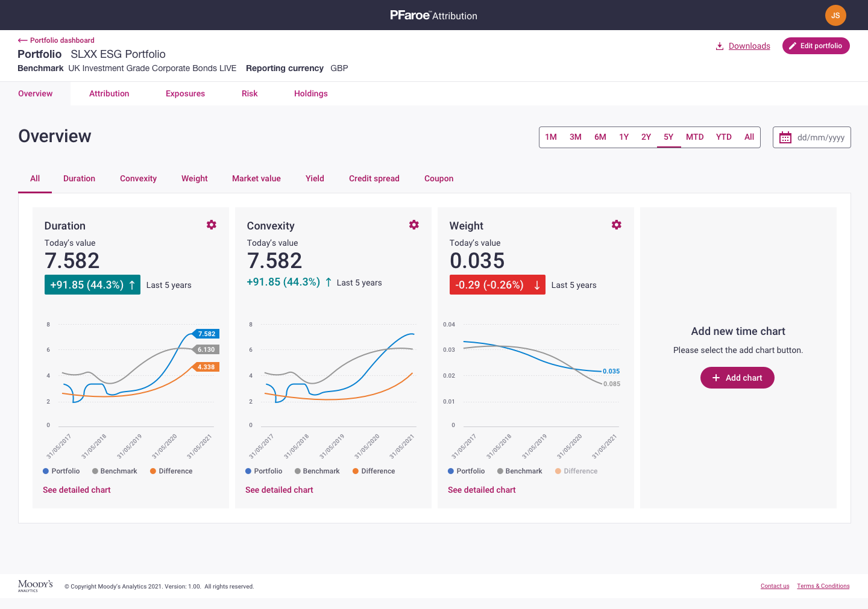Open Terms & Conditions link

tap(823, 586)
